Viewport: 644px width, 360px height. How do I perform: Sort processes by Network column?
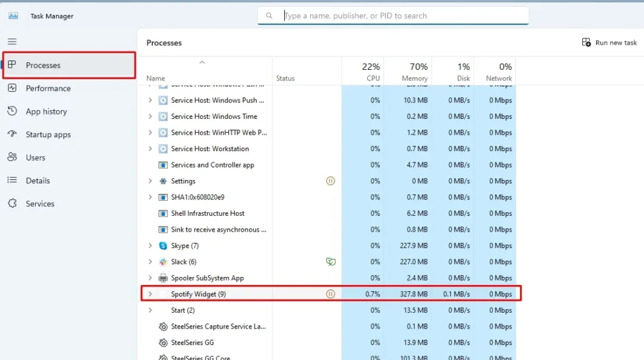point(495,72)
